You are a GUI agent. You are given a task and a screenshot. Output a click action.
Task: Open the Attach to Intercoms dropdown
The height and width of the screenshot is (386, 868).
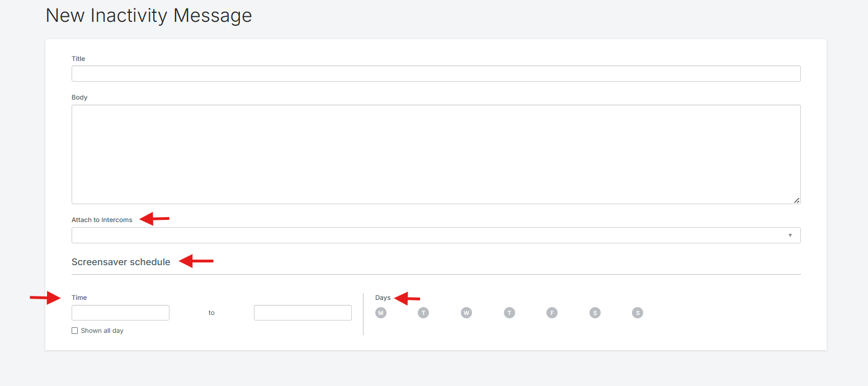coord(436,236)
